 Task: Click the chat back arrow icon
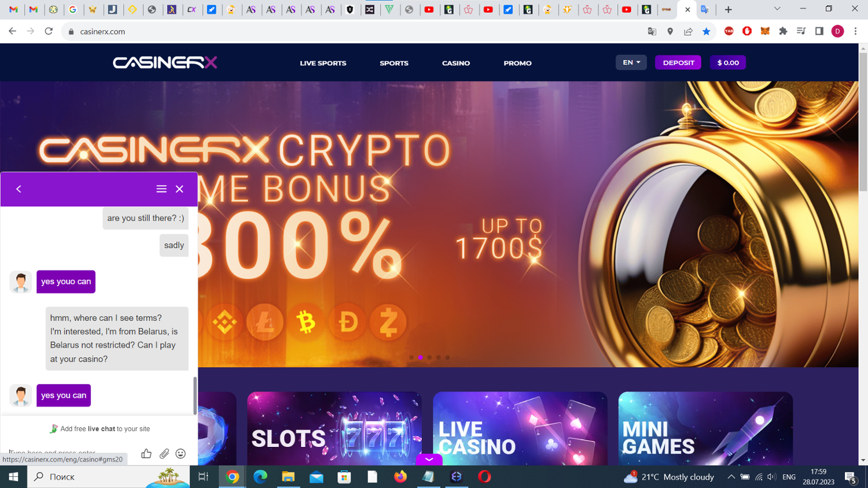[x=19, y=189]
